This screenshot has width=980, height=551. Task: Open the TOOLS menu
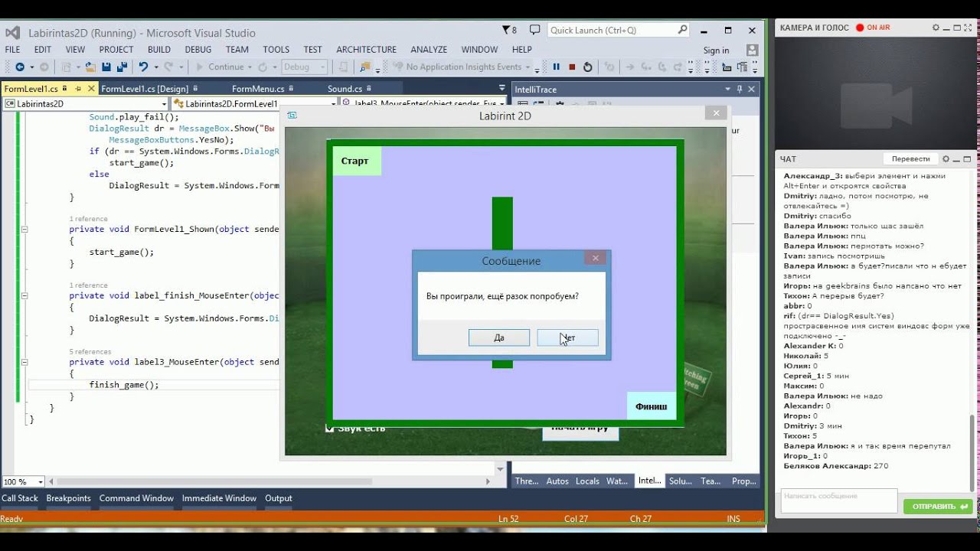tap(276, 50)
